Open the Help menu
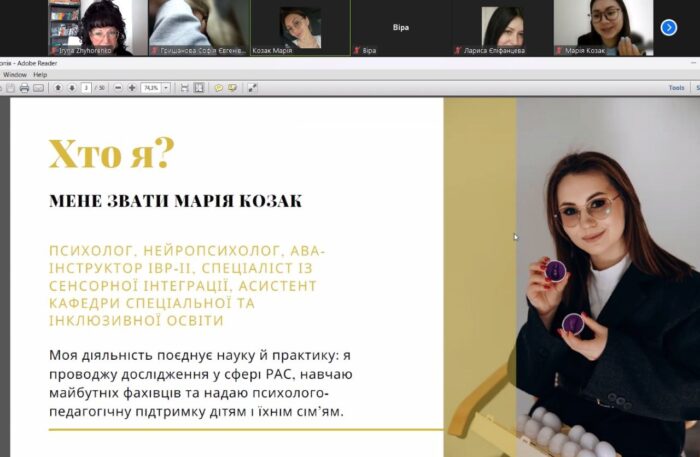This screenshot has width=700, height=457. pos(40,74)
